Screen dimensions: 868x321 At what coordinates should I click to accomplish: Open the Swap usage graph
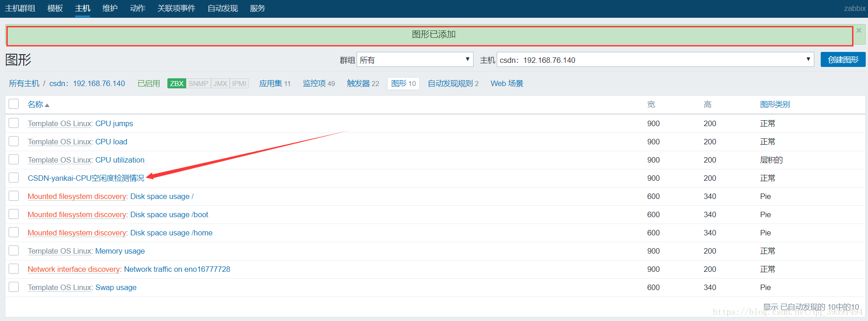point(116,287)
